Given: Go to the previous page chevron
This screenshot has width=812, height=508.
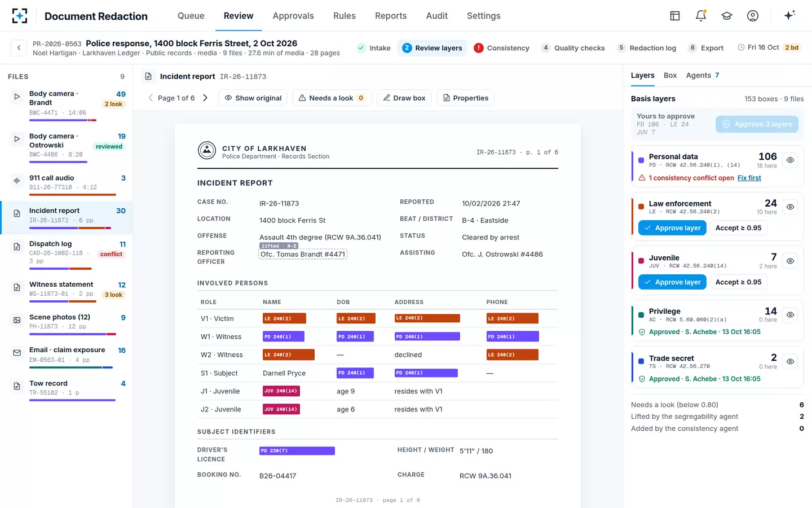Looking at the screenshot, I should [x=151, y=98].
